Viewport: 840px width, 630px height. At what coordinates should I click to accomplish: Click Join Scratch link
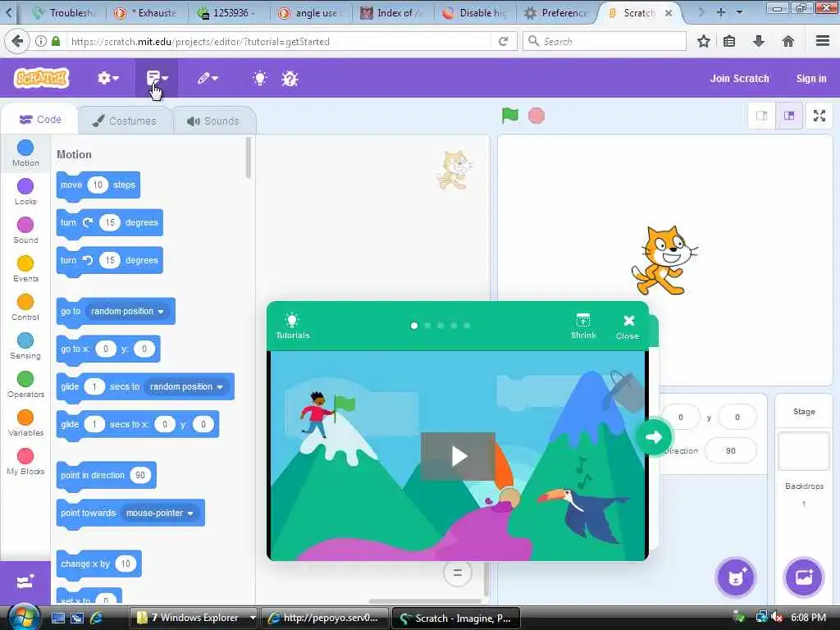(739, 78)
